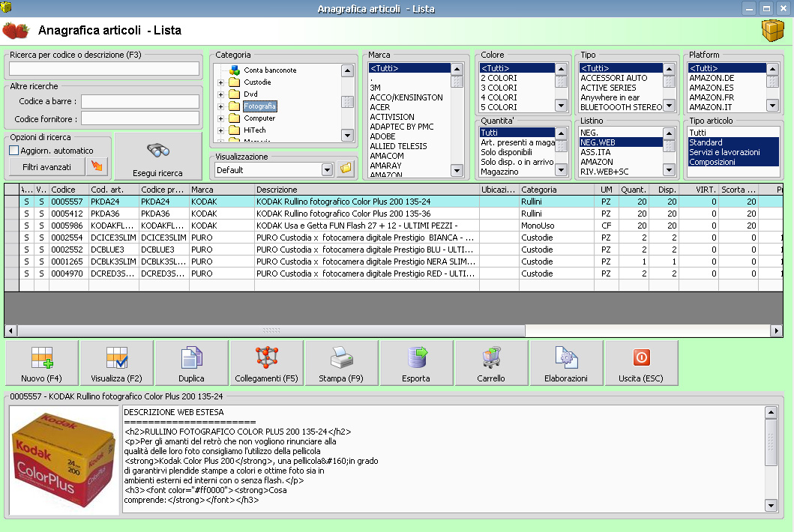Click Filtri avanzati button
Screen dimensions: 794x532
pos(47,167)
